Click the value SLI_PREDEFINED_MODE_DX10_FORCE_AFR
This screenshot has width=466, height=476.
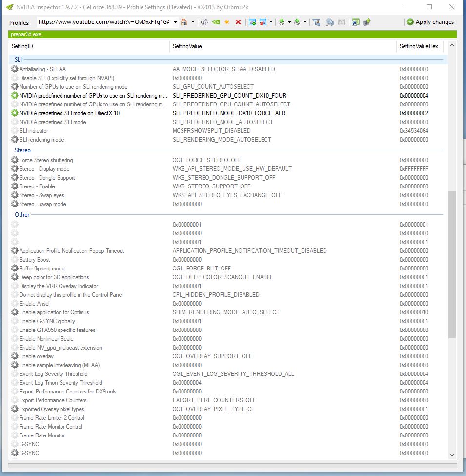pos(229,113)
